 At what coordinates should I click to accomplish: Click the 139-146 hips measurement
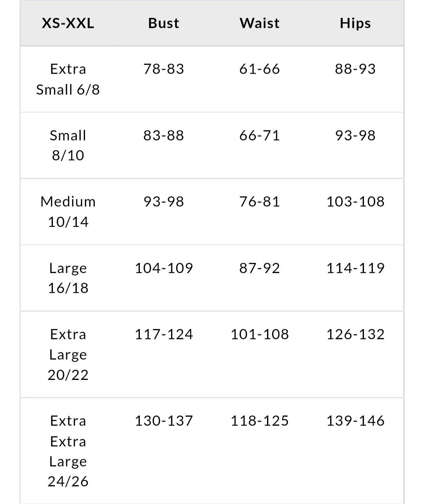coord(355,421)
